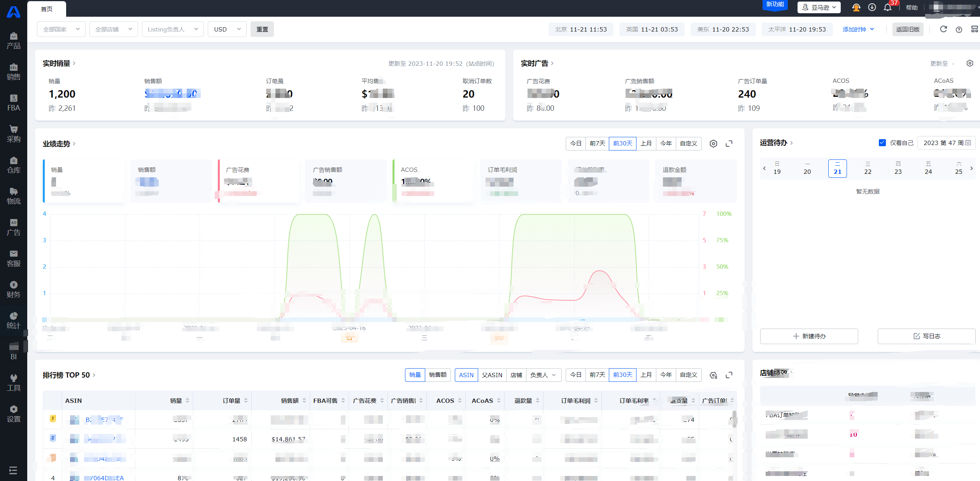
Task: Open the download center icon
Action: coord(872,7)
